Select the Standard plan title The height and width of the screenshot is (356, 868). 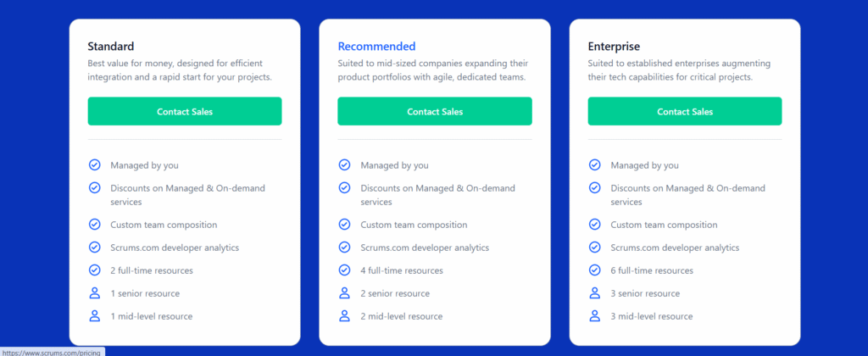(x=111, y=46)
